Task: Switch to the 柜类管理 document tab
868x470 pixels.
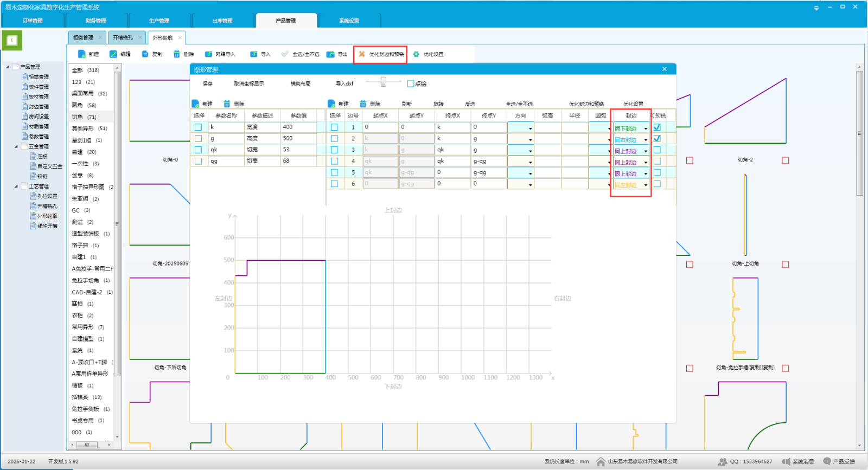Action: point(83,37)
